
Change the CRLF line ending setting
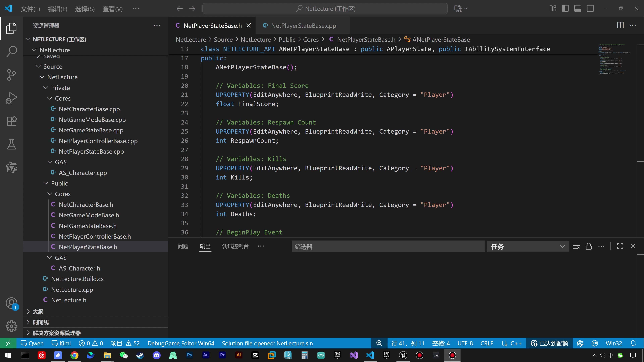(487, 343)
